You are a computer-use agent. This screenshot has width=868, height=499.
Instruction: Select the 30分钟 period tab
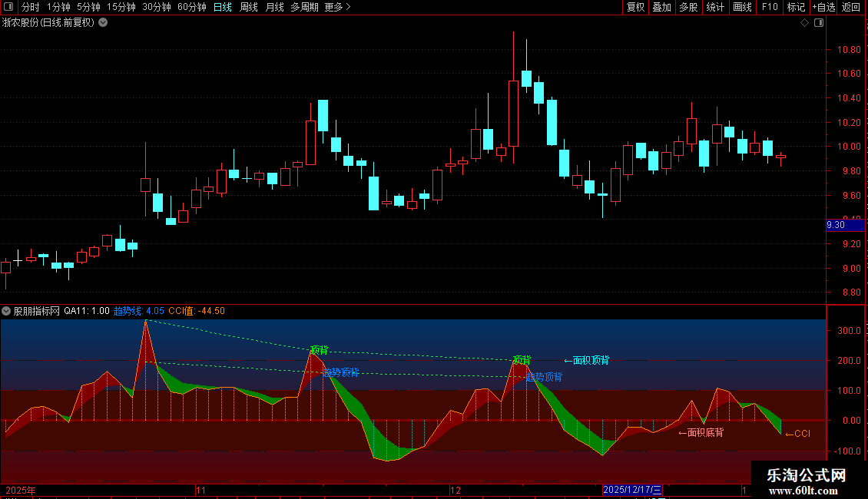tap(157, 7)
